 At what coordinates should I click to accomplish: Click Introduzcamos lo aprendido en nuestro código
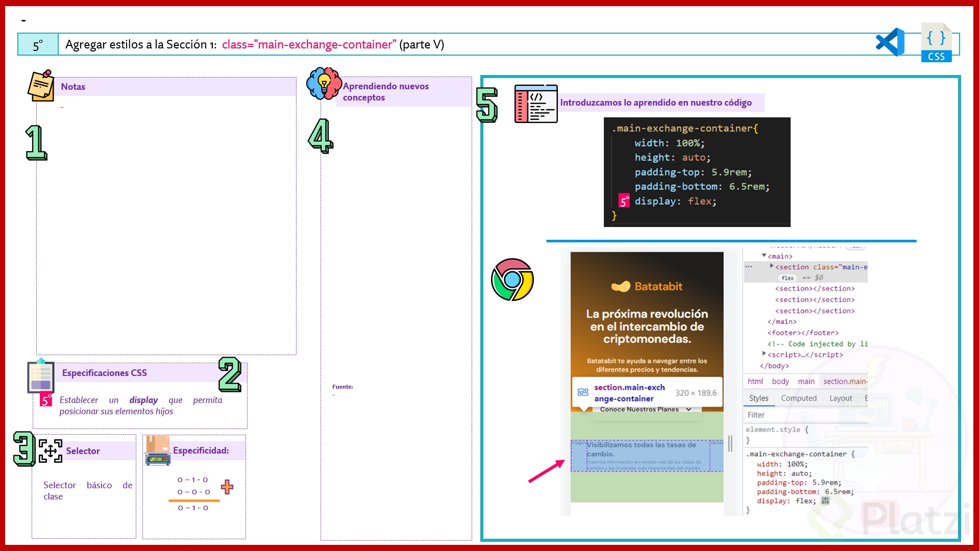[x=656, y=103]
